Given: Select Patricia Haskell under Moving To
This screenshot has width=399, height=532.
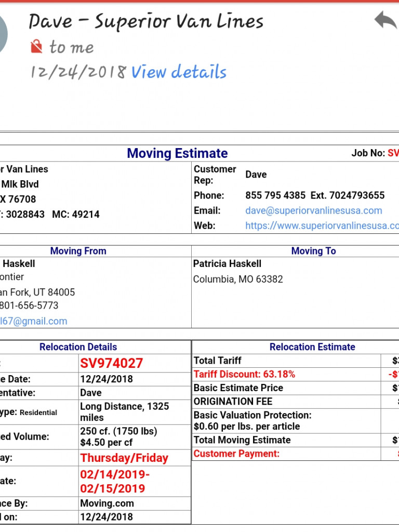Looking at the screenshot, I should [228, 263].
